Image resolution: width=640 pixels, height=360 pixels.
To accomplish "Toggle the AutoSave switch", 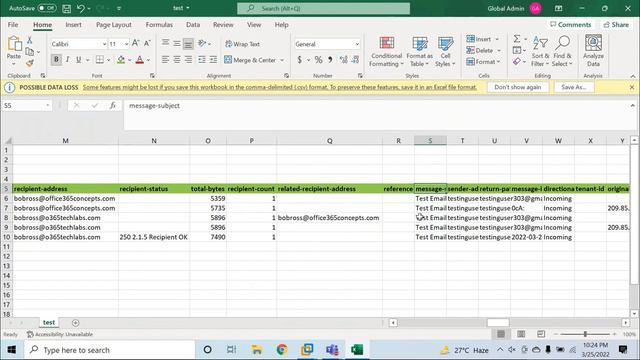I will 47,8.
